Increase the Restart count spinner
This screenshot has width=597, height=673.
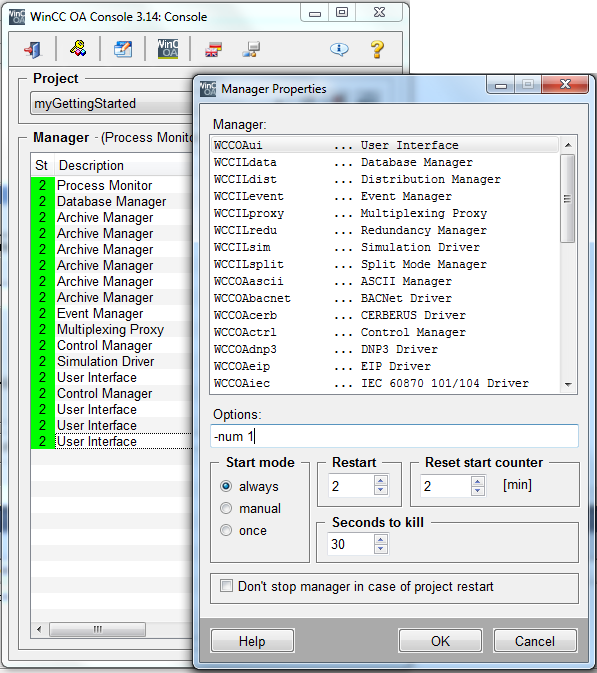[381, 481]
